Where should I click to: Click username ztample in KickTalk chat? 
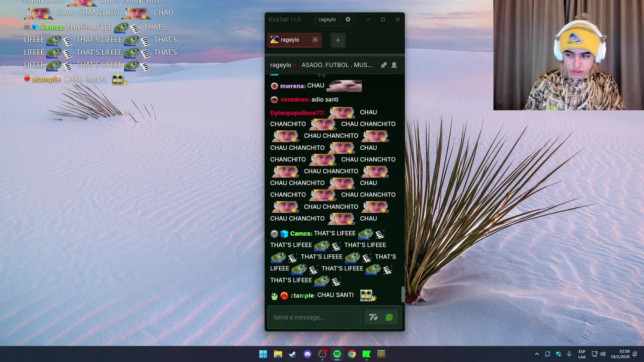(302, 296)
